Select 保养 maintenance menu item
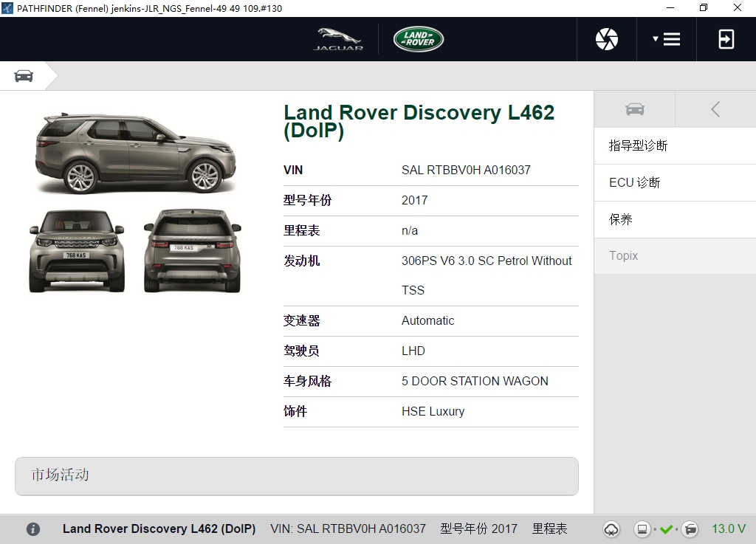Viewport: 756px width, 544px height. (675, 219)
